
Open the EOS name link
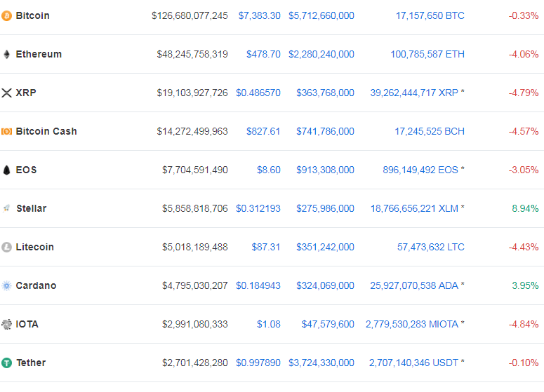(x=27, y=170)
